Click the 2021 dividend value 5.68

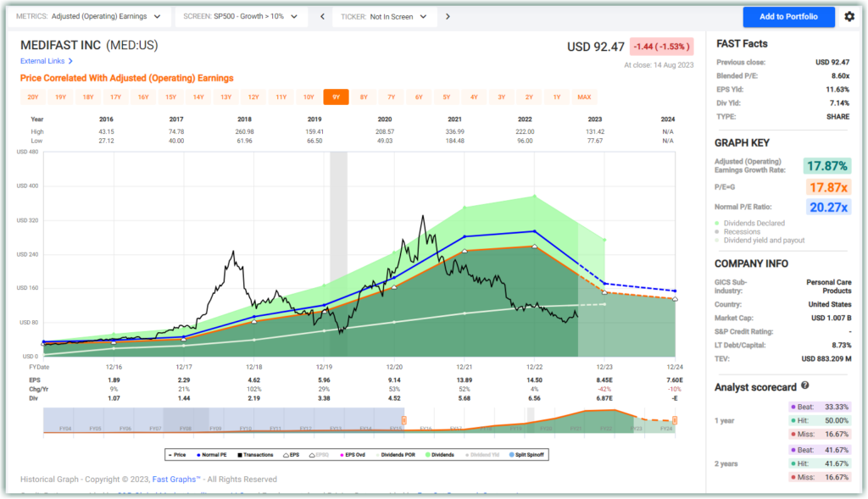(465, 398)
